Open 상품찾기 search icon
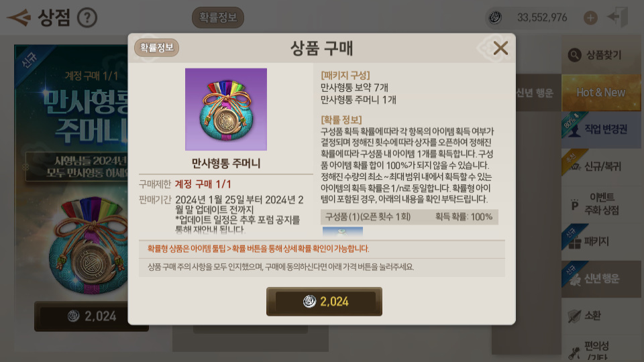644x362 pixels. tap(574, 55)
